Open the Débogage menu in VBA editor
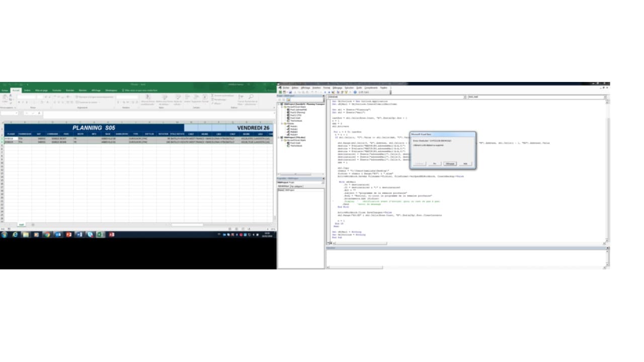 [337, 87]
